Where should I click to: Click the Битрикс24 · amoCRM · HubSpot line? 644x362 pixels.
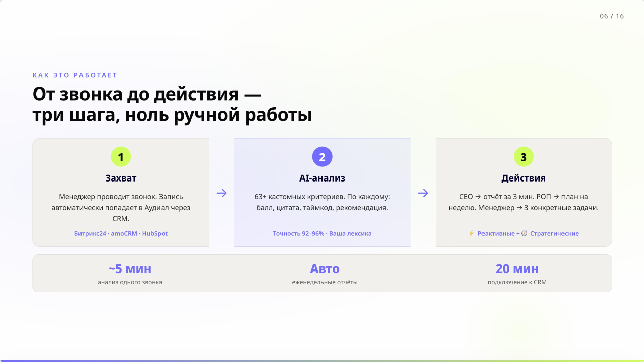point(121,233)
